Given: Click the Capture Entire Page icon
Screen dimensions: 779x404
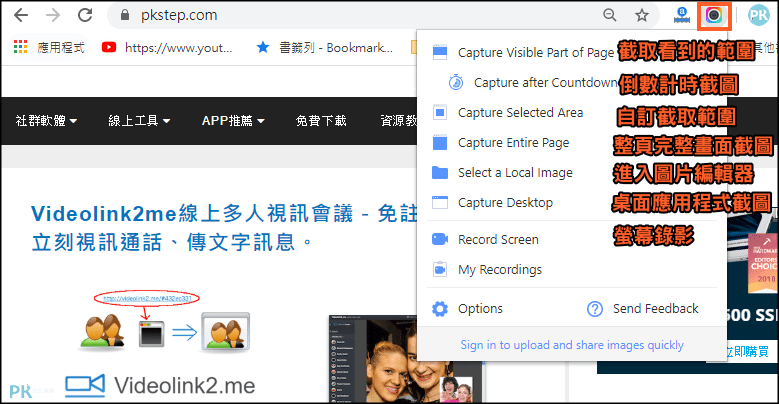Looking at the screenshot, I should point(440,143).
